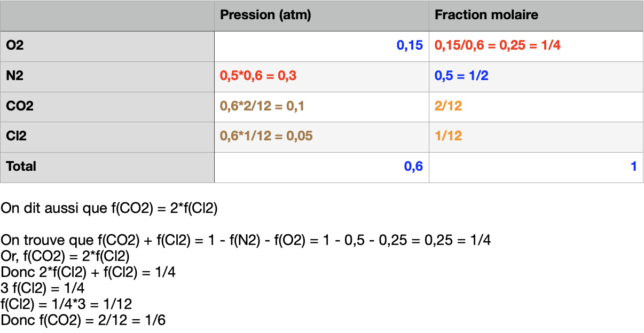Click the Total molar fraction cell

click(633, 167)
